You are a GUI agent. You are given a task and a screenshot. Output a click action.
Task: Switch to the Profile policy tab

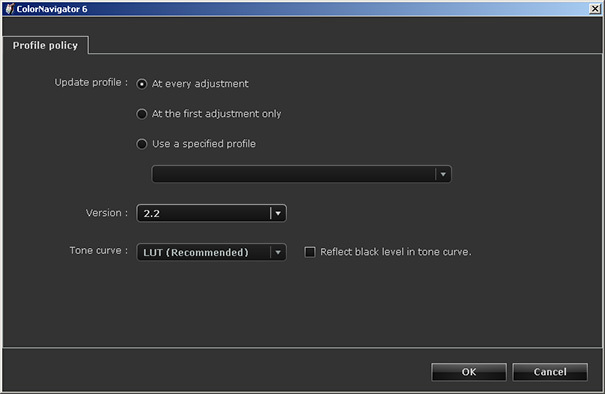tap(45, 46)
